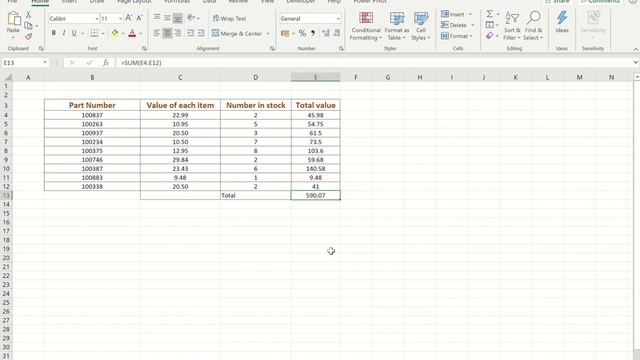Select the Part Number header cell
The height and width of the screenshot is (360, 640).
pyautogui.click(x=92, y=105)
